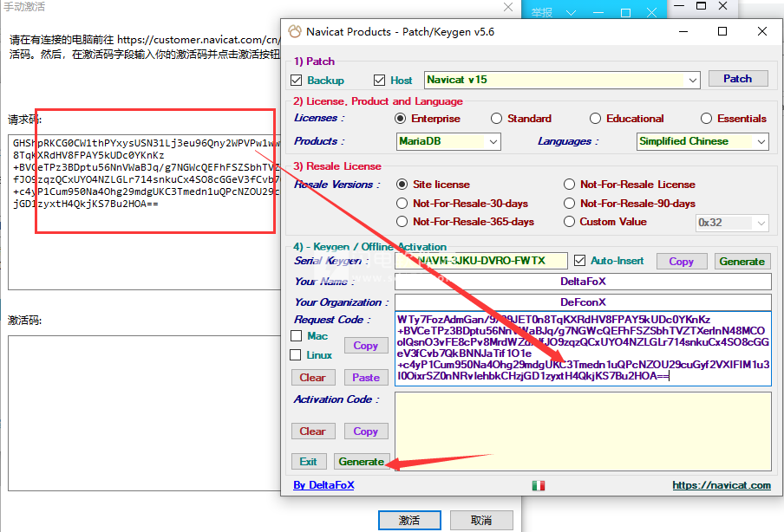784x532 pixels.
Task: Click the chevron next to 举报 in blue window
Action: click(571, 12)
